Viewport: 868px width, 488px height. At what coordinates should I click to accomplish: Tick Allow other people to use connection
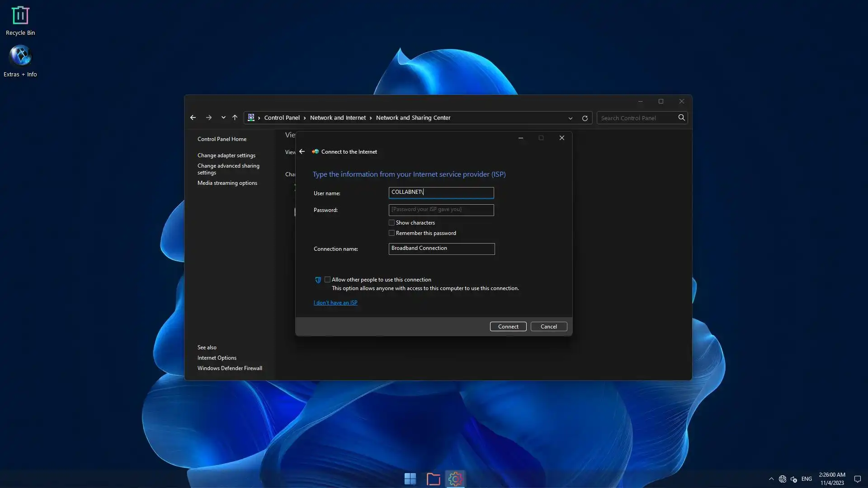(327, 280)
